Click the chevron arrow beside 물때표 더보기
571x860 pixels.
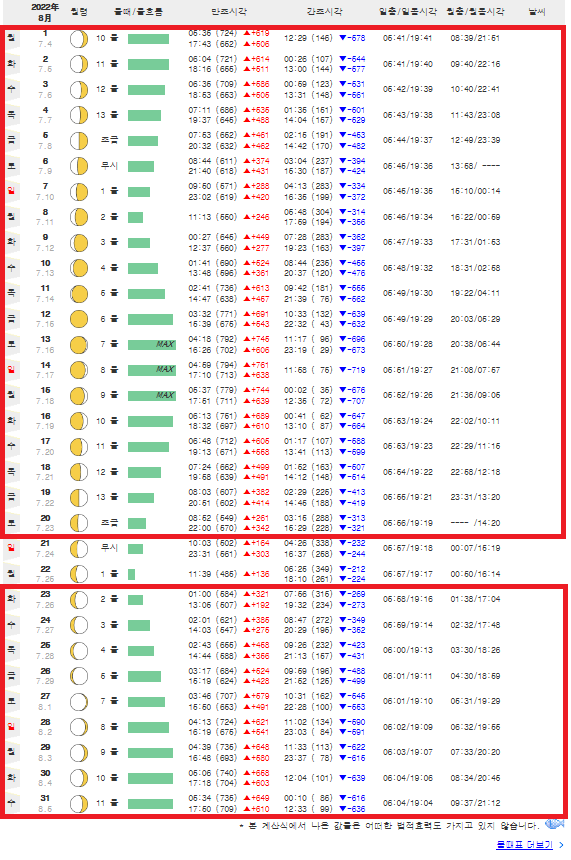coord(561,845)
